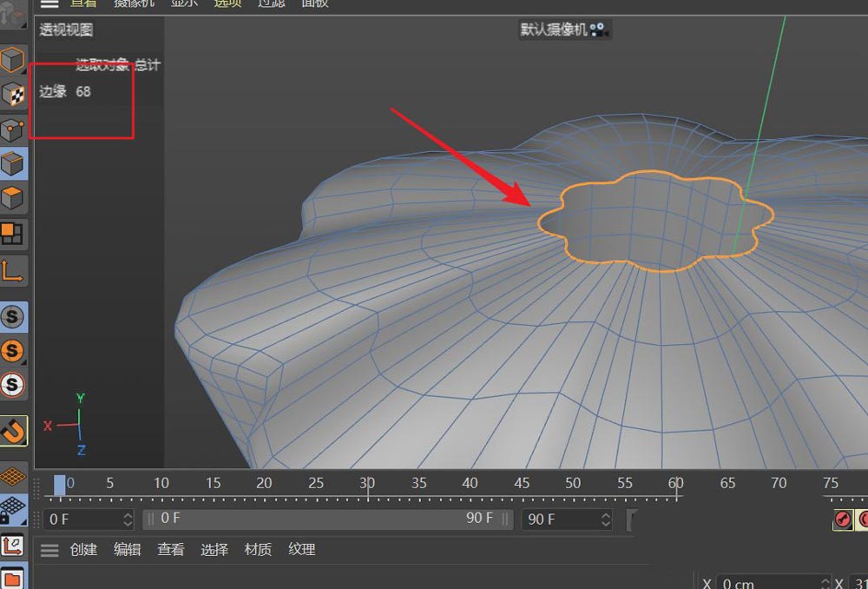Viewport: 868px width, 589px height.
Task: Click the workplane orange grid icon
Action: (x=13, y=476)
